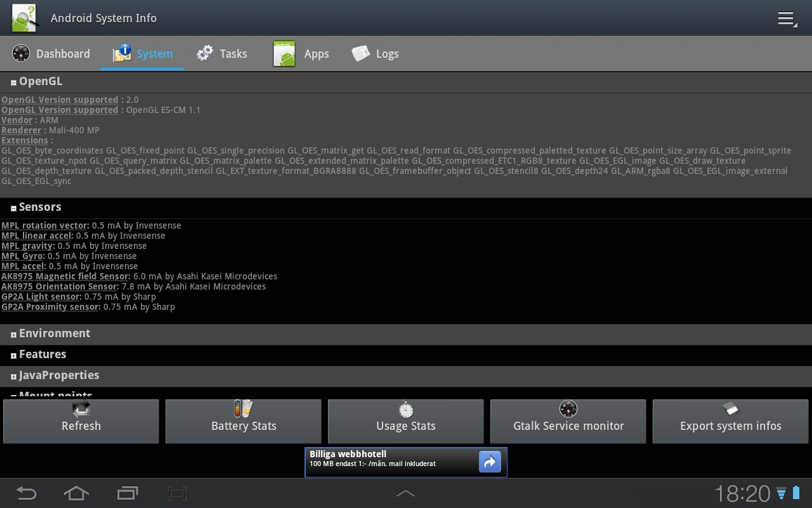Select the Vendor label
This screenshot has width=812, height=508.
[x=17, y=120]
